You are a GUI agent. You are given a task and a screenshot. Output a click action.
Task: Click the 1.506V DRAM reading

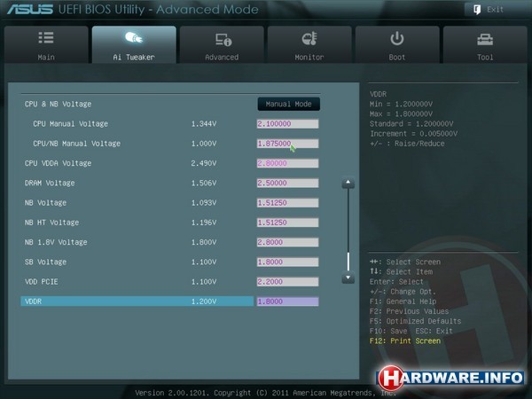coord(204,183)
